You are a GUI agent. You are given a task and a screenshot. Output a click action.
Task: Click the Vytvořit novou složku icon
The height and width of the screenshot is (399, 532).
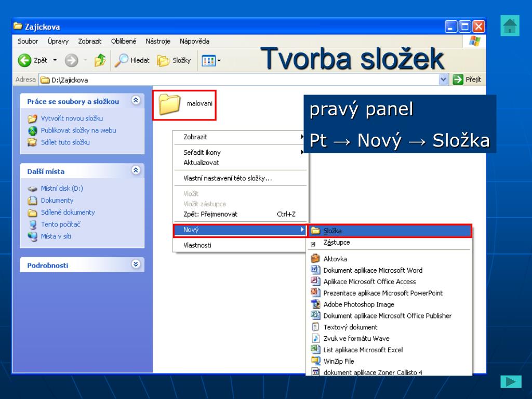pyautogui.click(x=32, y=118)
